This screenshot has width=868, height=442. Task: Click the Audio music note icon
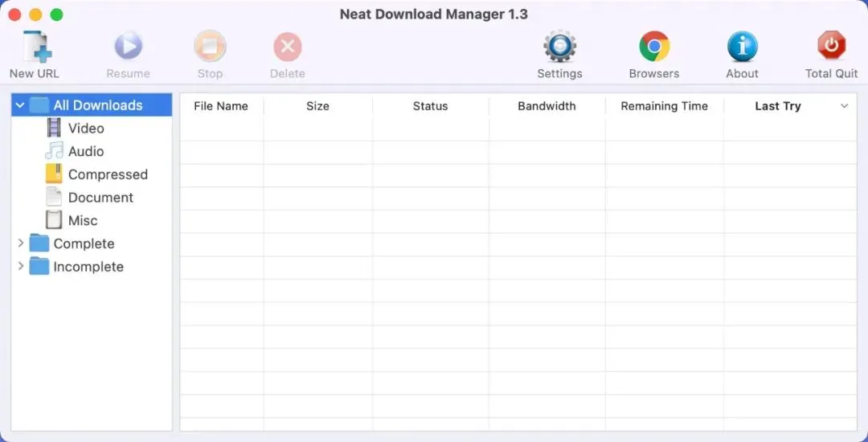point(55,150)
